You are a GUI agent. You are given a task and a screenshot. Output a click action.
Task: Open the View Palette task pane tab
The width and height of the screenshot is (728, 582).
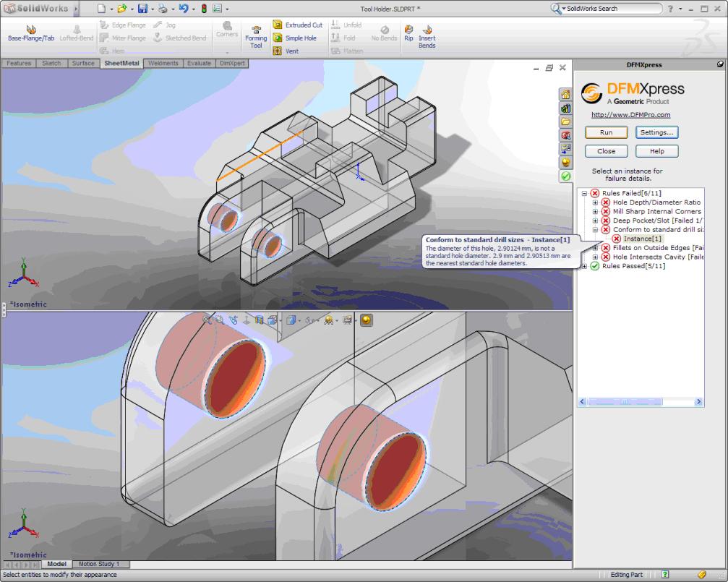pos(565,149)
